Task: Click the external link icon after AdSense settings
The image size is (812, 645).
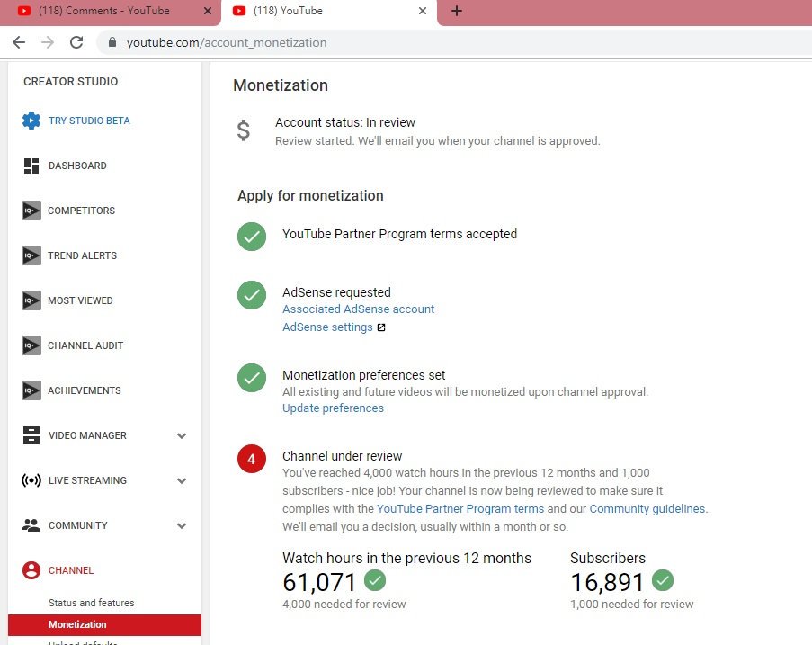Action: 381,327
